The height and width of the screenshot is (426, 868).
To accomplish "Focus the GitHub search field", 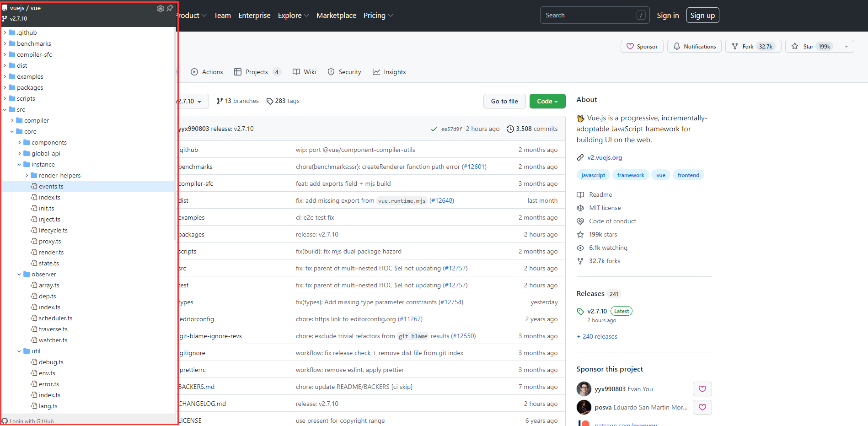I will [x=595, y=15].
